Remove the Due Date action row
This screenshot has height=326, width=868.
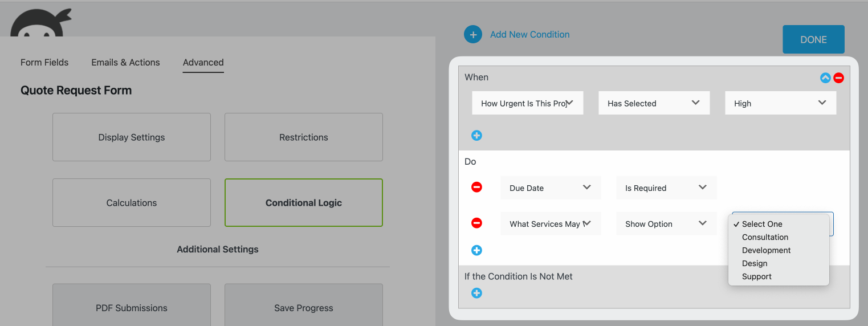(x=476, y=187)
